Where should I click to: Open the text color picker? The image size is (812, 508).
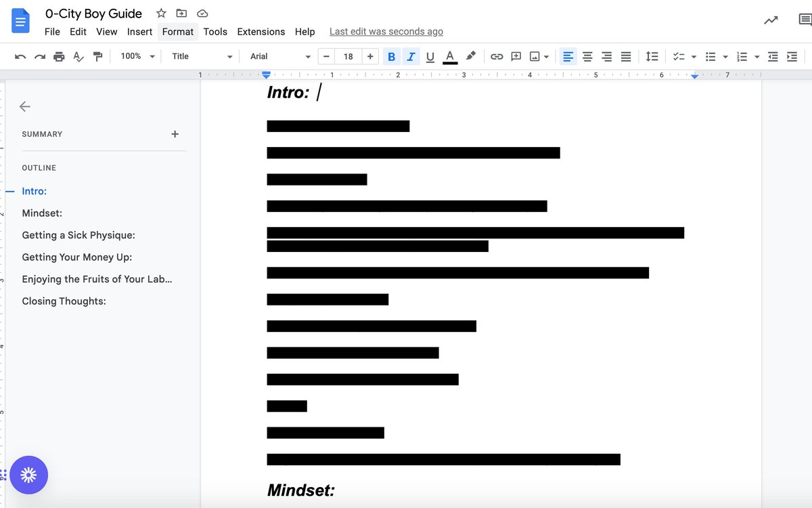449,56
